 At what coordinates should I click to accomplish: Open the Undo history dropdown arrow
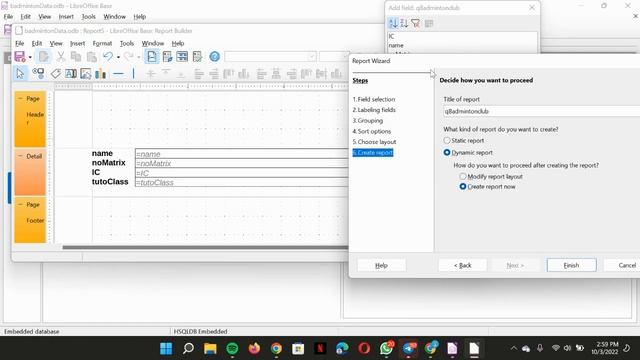coord(118,57)
